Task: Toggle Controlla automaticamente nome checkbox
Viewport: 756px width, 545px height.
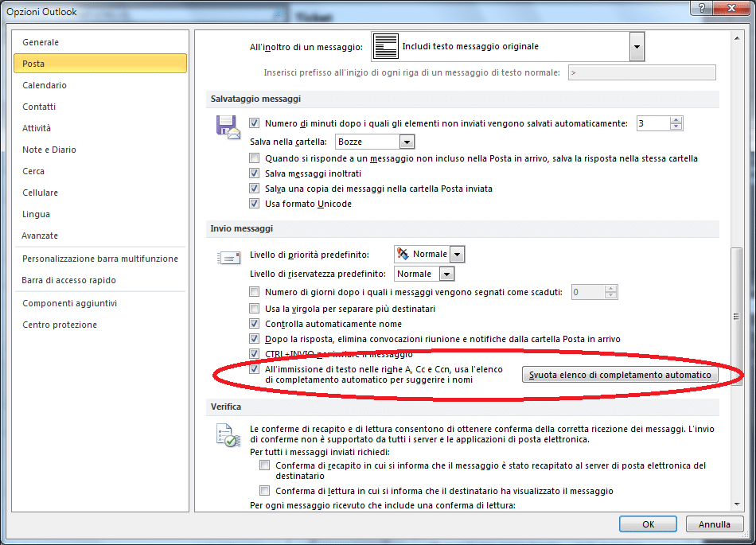Action: (x=254, y=323)
